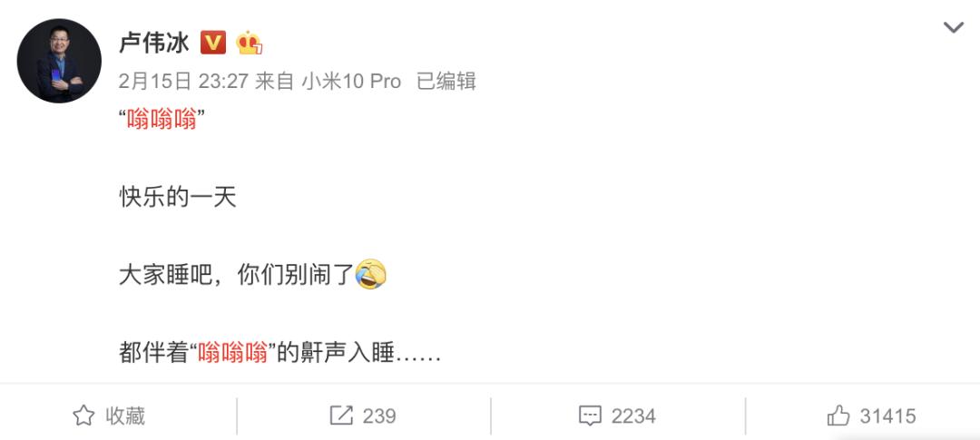The height and width of the screenshot is (440, 980).
Task: Click the crown membership badge icon
Action: pos(249,44)
